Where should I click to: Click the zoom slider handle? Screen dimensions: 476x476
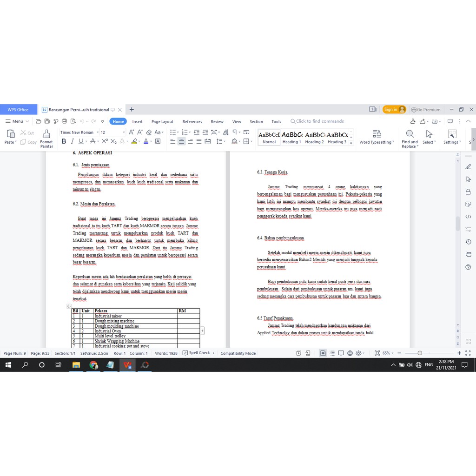(420, 353)
